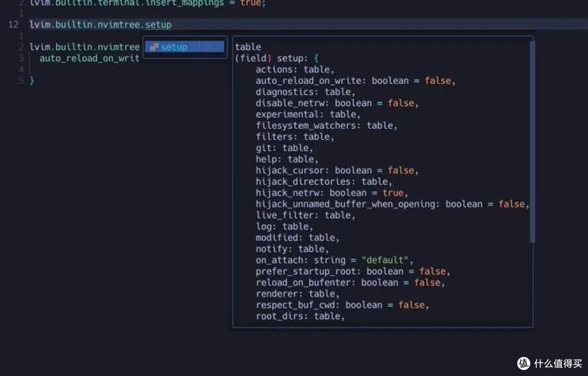The width and height of the screenshot is (588, 376).
Task: Click the field icon next to setup suggestion
Action: (154, 47)
